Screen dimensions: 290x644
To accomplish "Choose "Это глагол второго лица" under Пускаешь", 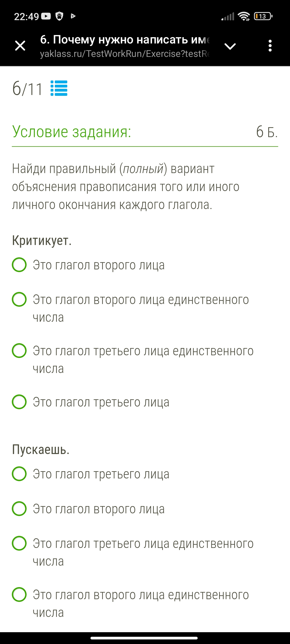I will click(x=19, y=509).
